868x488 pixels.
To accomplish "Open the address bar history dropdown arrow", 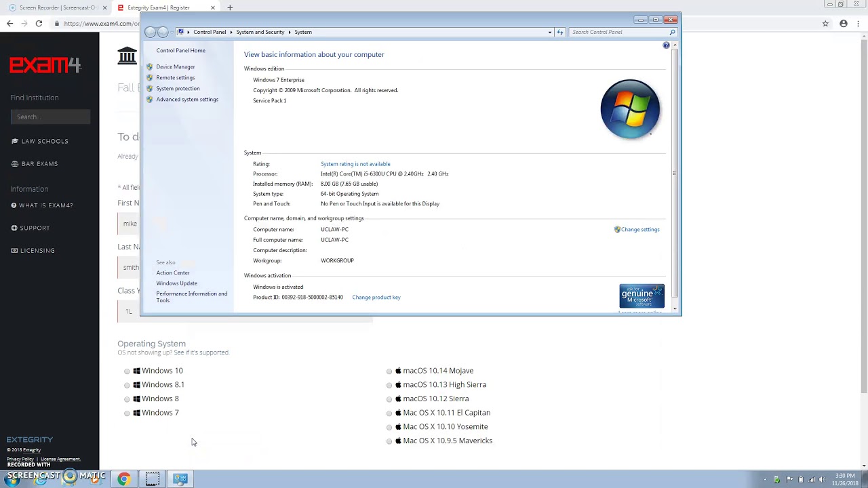I will click(x=550, y=32).
